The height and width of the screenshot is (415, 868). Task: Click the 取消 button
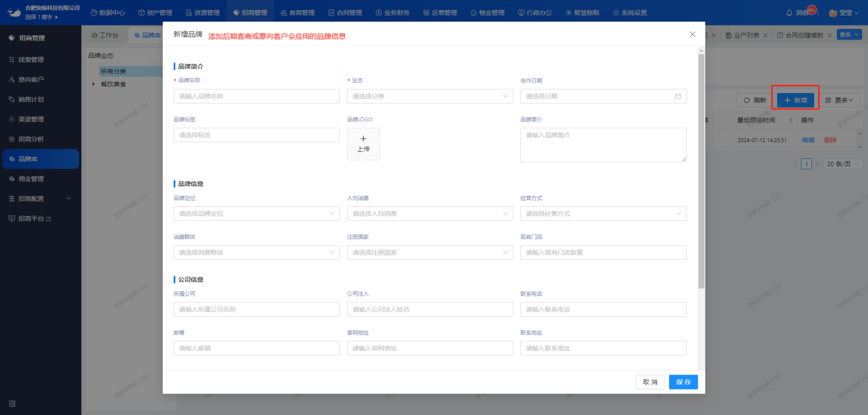(x=650, y=382)
